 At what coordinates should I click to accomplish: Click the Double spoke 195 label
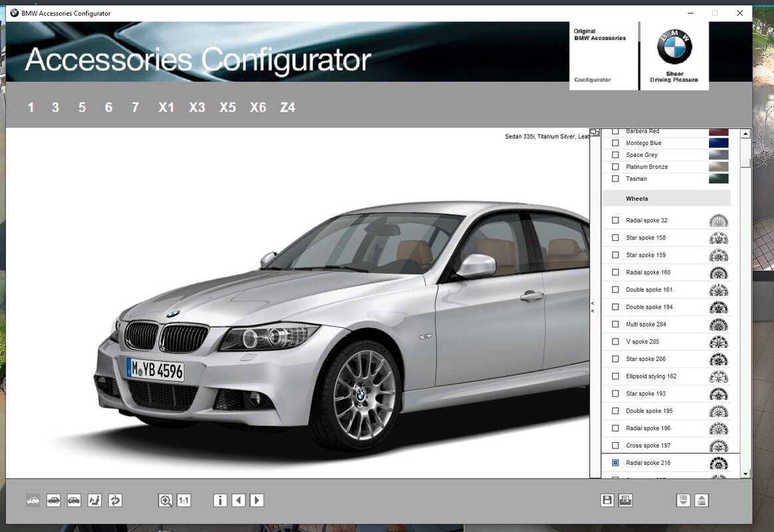(x=649, y=410)
